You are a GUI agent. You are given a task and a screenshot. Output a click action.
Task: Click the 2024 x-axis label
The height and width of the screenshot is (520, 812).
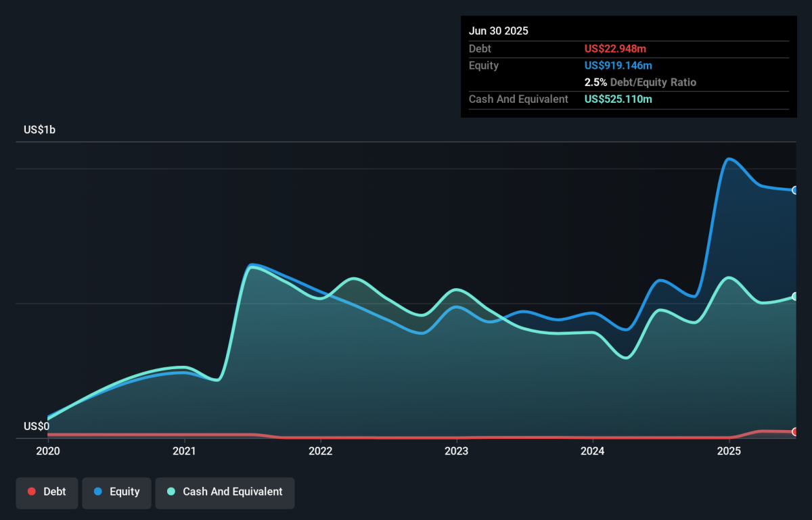(593, 451)
